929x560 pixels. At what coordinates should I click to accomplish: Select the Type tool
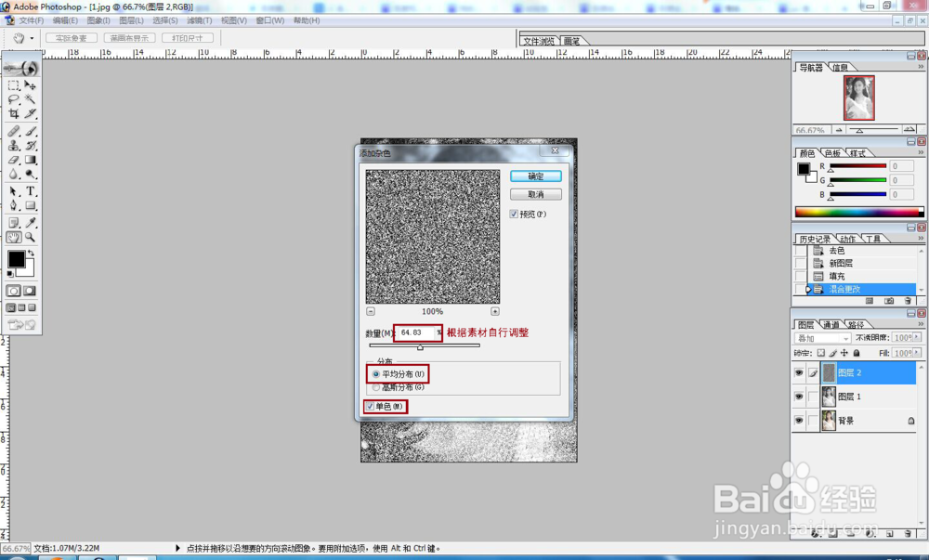[x=31, y=191]
